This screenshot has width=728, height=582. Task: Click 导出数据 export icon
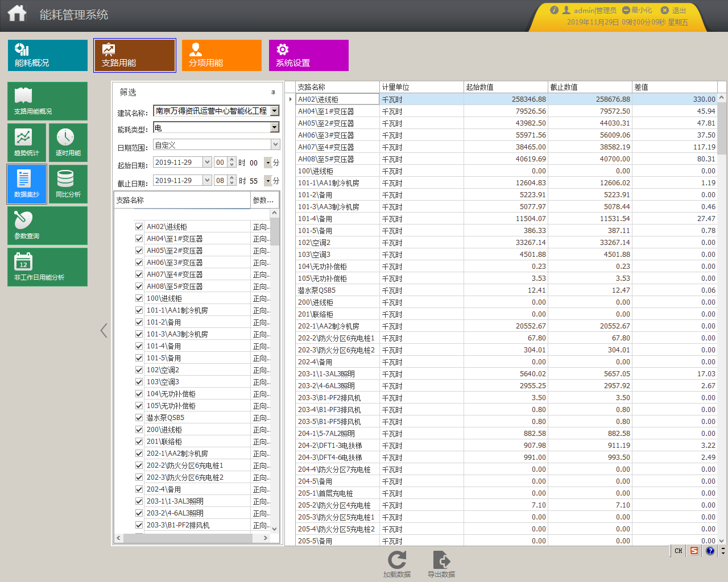click(x=441, y=560)
